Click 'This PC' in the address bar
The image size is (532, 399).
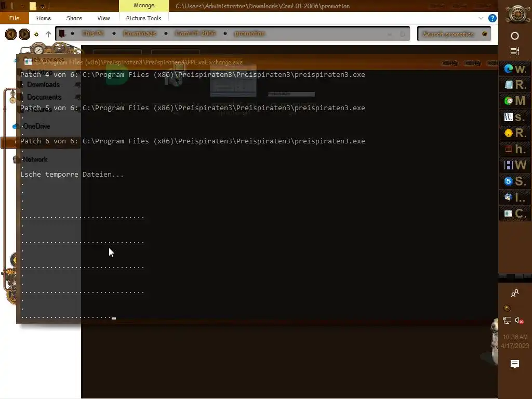point(92,33)
